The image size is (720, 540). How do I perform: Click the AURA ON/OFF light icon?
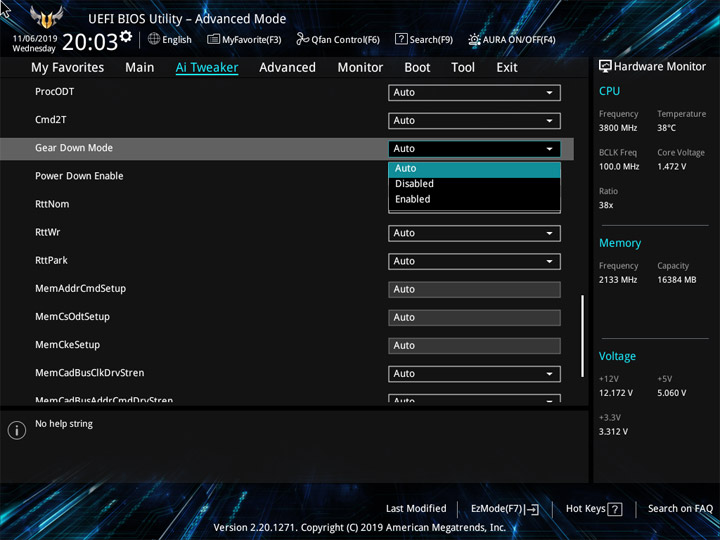pos(474,39)
